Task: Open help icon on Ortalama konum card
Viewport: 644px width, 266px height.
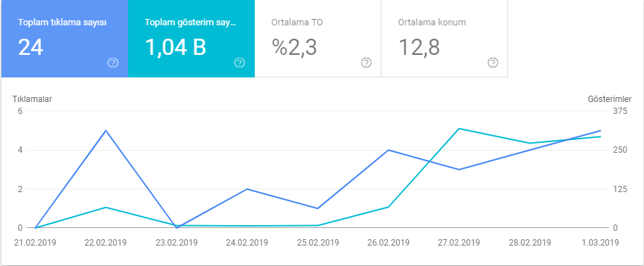Action: pos(493,63)
